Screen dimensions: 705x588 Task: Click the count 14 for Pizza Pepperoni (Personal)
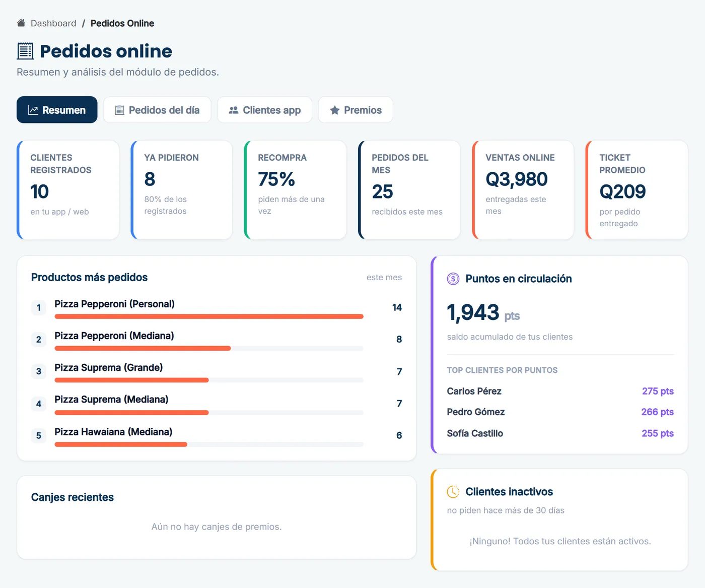pos(397,307)
